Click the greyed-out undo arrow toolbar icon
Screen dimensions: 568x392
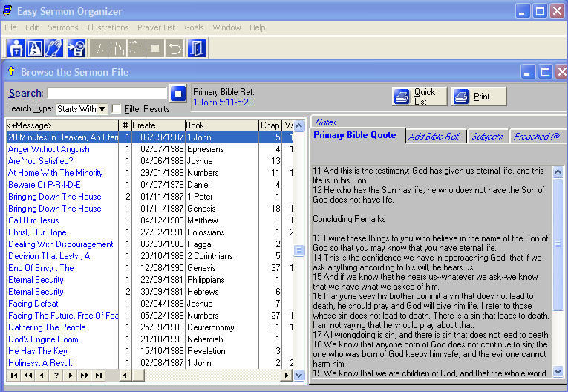174,48
